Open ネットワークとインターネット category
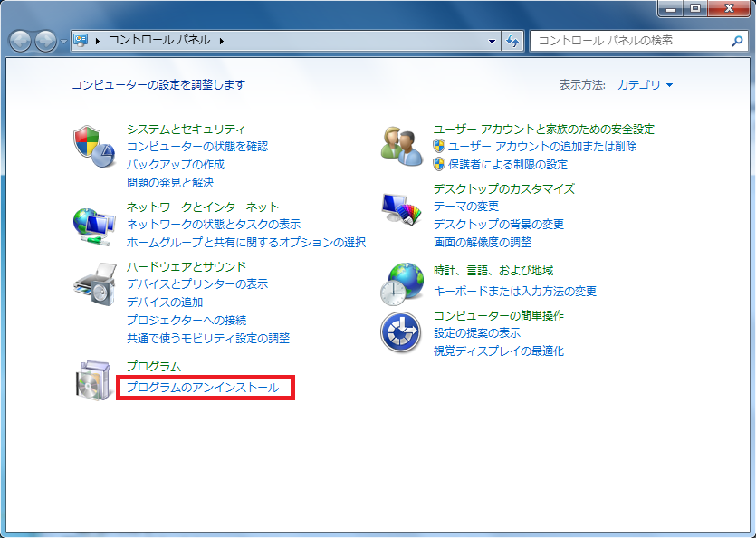The image size is (756, 538). tap(203, 207)
